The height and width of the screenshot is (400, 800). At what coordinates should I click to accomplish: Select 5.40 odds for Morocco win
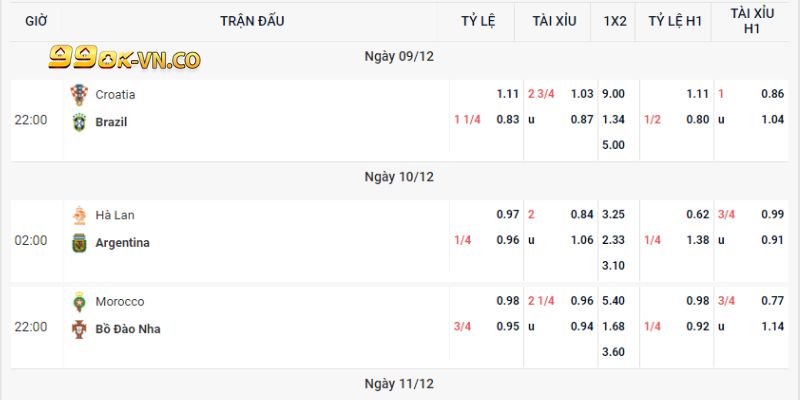point(613,301)
